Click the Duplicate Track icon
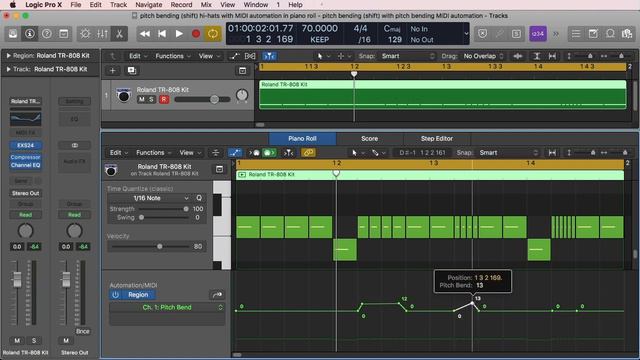 (x=132, y=71)
